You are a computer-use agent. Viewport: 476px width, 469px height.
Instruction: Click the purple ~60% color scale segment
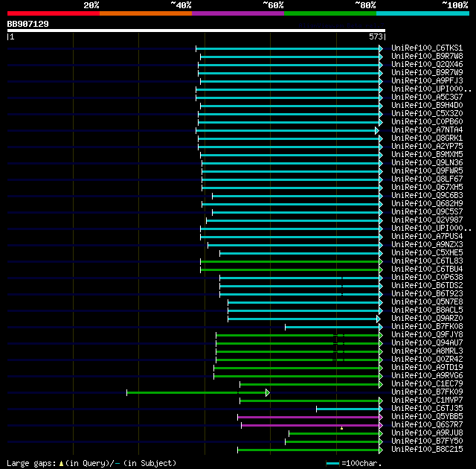pyautogui.click(x=238, y=13)
